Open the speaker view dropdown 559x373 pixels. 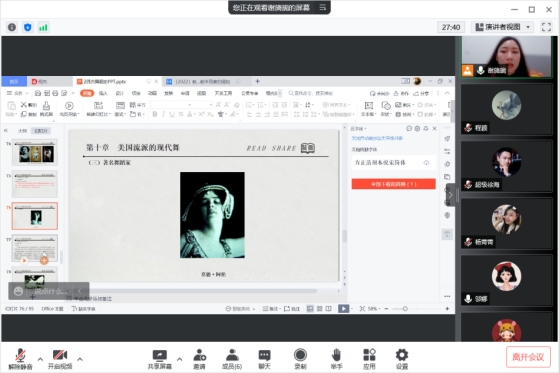pos(502,27)
